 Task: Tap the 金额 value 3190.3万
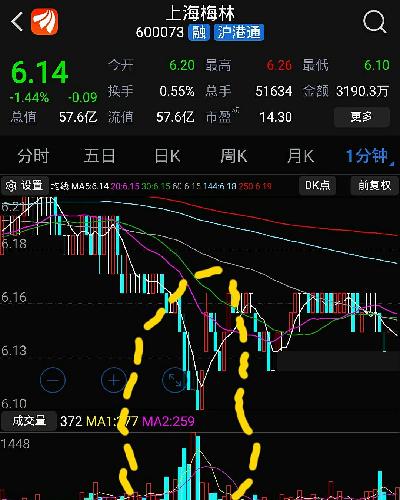coord(363,91)
